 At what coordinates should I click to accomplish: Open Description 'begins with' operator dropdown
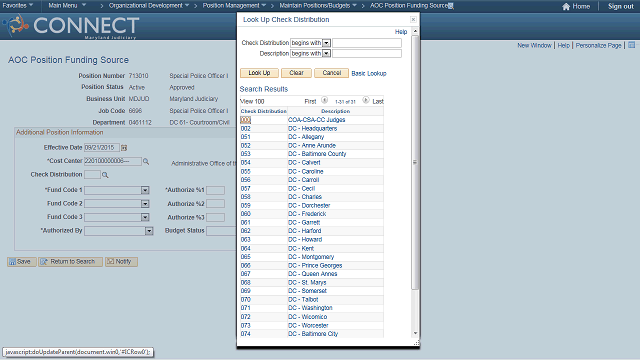(x=326, y=53)
